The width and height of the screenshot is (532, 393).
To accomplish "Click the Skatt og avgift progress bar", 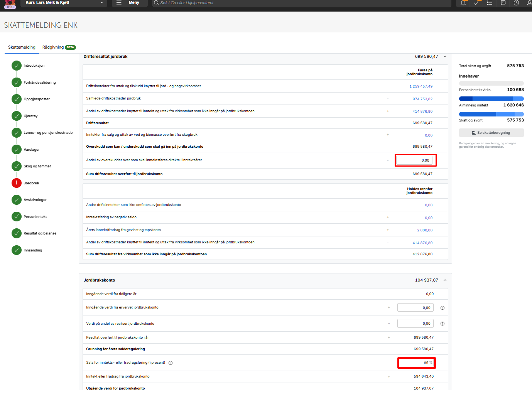I will click(491, 114).
